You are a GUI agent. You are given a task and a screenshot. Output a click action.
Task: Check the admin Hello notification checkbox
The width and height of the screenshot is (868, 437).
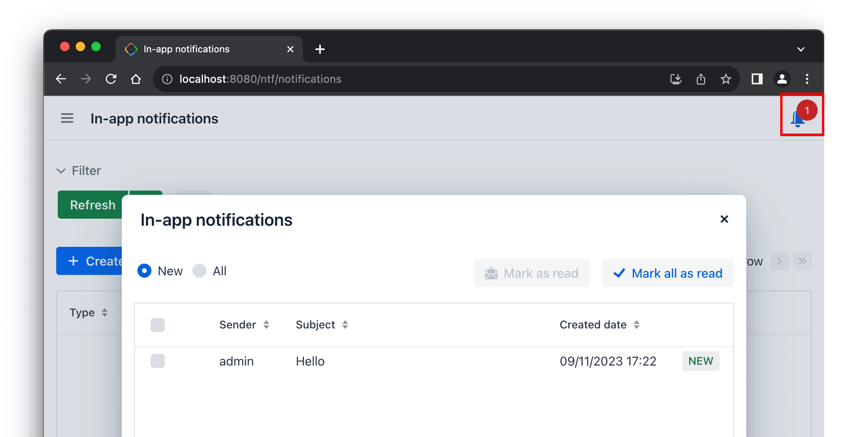[158, 361]
